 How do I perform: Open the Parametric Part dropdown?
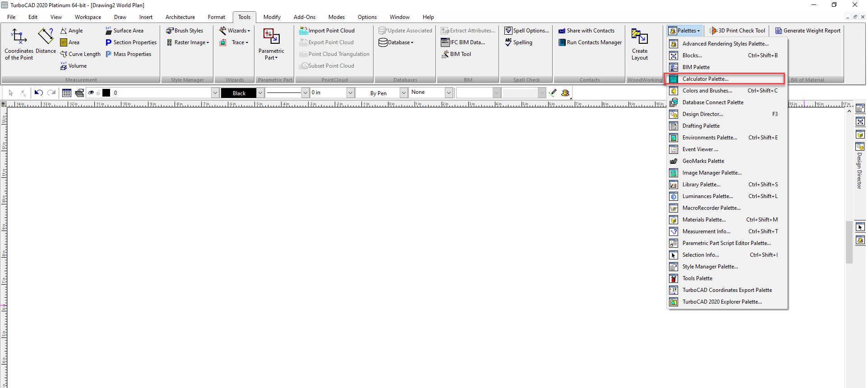(271, 44)
